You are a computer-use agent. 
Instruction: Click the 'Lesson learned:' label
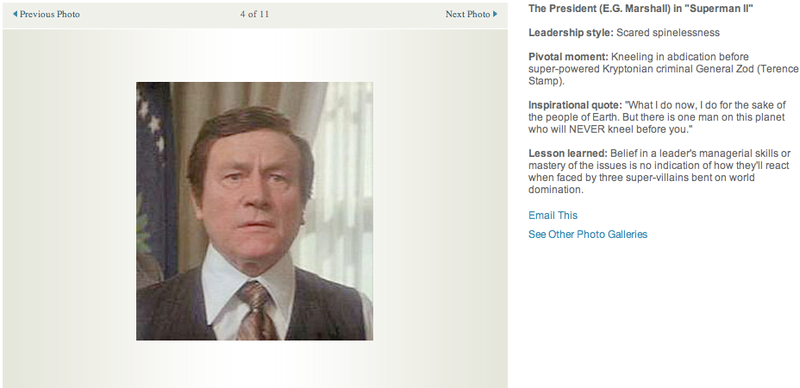[x=568, y=154]
